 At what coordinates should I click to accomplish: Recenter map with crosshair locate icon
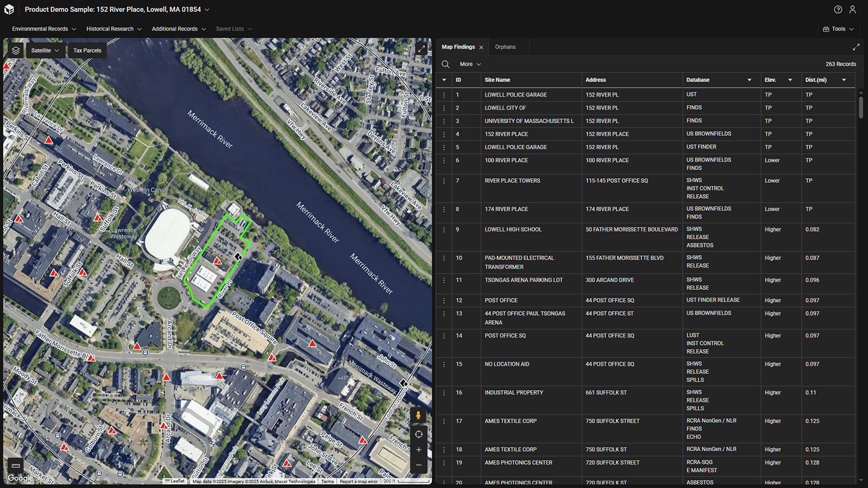(x=418, y=434)
